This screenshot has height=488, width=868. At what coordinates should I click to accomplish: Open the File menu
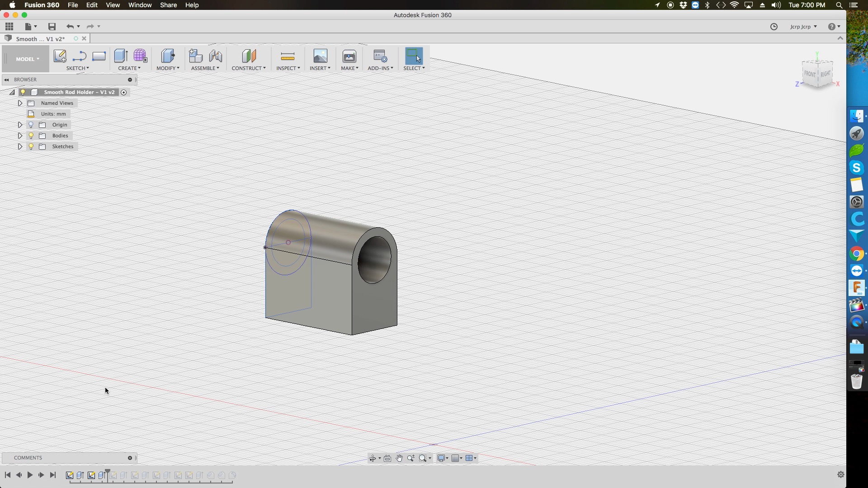[73, 5]
